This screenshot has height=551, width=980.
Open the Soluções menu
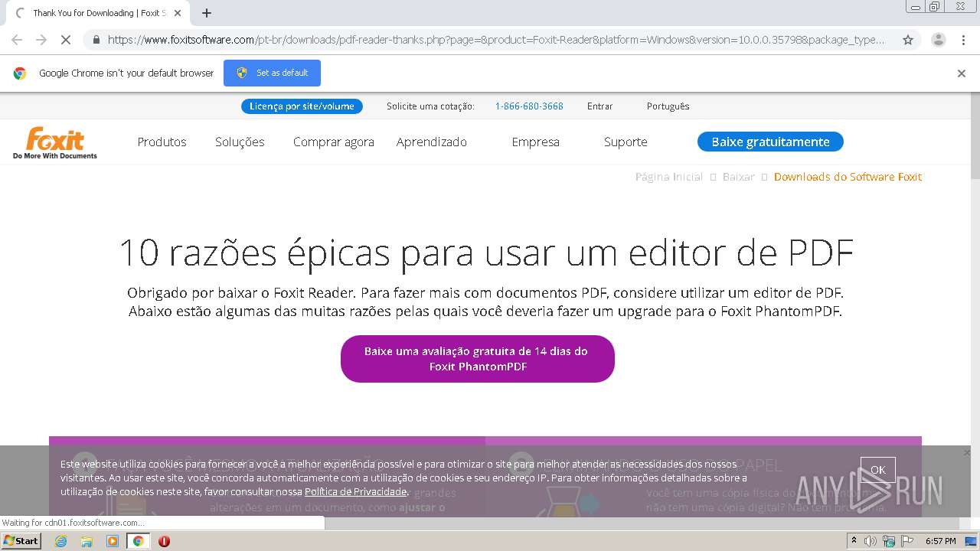click(240, 142)
